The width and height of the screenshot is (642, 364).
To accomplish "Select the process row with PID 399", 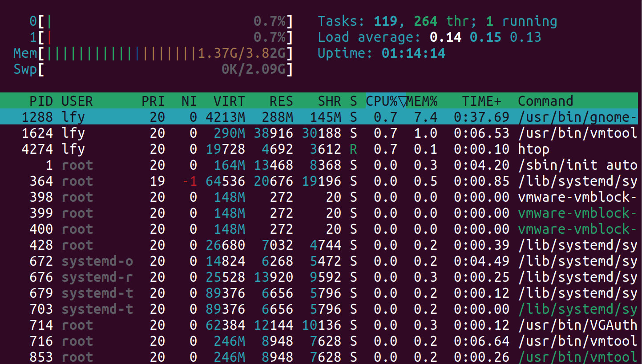I will pos(319,213).
